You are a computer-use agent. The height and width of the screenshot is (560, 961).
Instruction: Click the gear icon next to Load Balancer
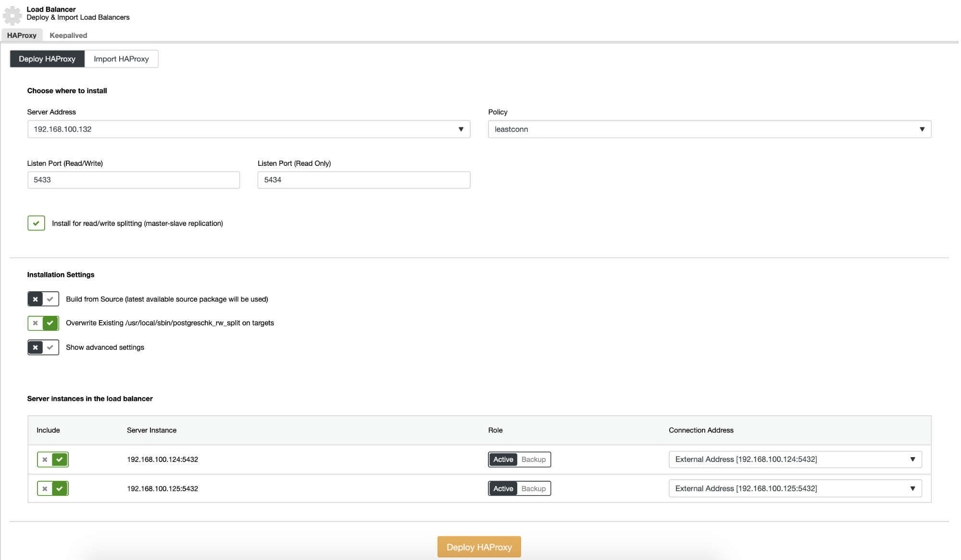(13, 12)
